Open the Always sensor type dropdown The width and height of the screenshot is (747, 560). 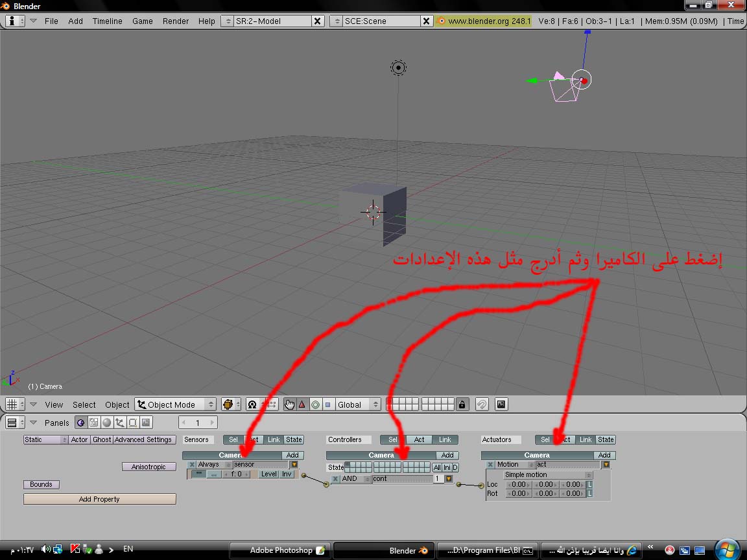click(x=215, y=464)
